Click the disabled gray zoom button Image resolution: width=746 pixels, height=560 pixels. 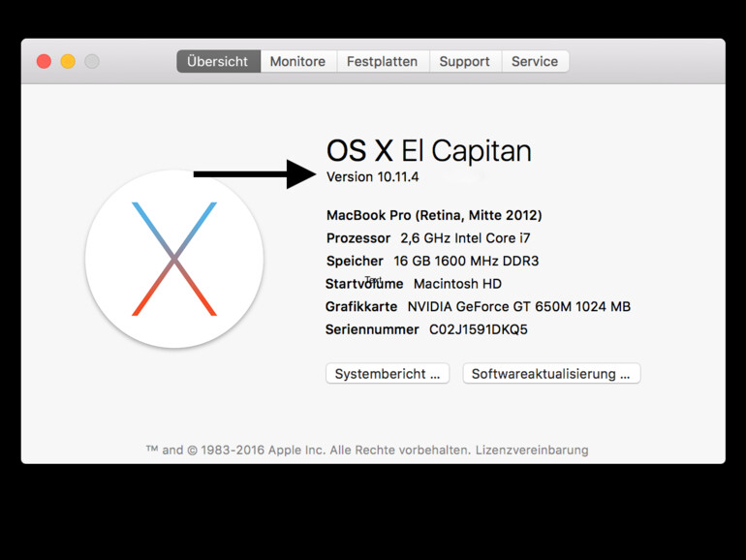tap(92, 61)
